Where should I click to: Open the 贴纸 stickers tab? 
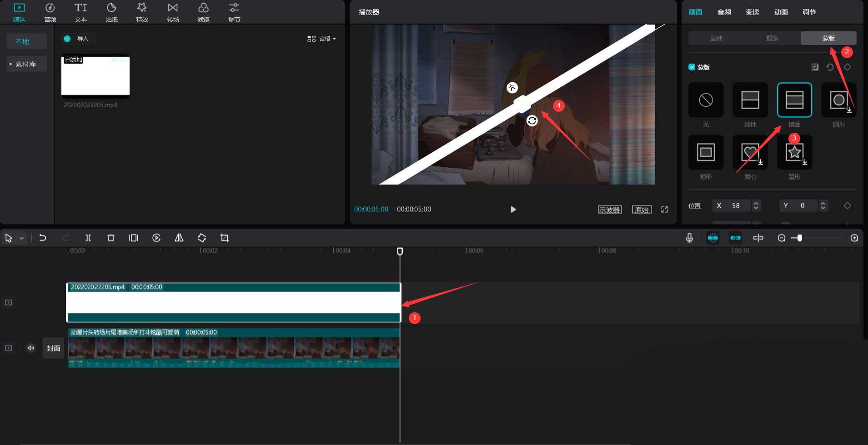(111, 13)
